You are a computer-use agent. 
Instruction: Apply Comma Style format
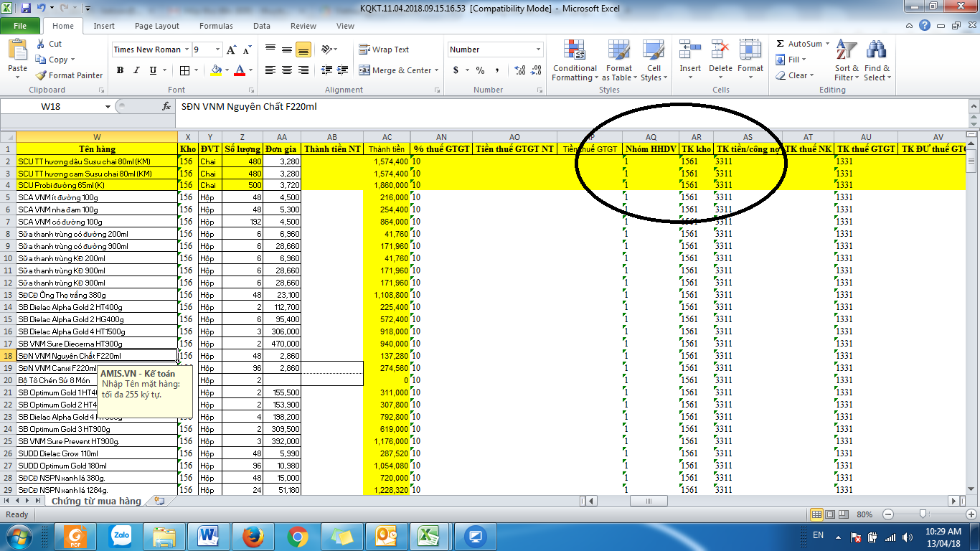tap(496, 70)
